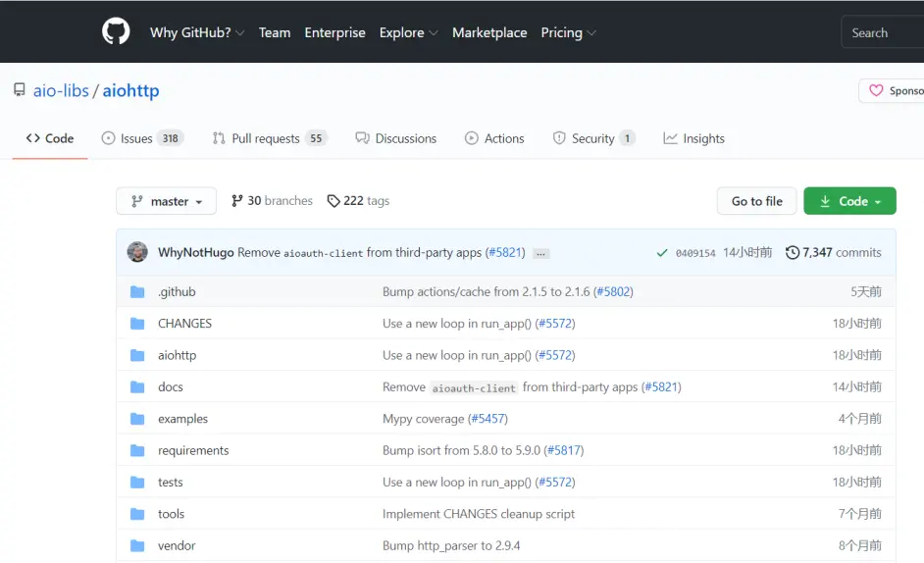Open the Team page link
This screenshot has height=563, width=924.
[x=275, y=32]
